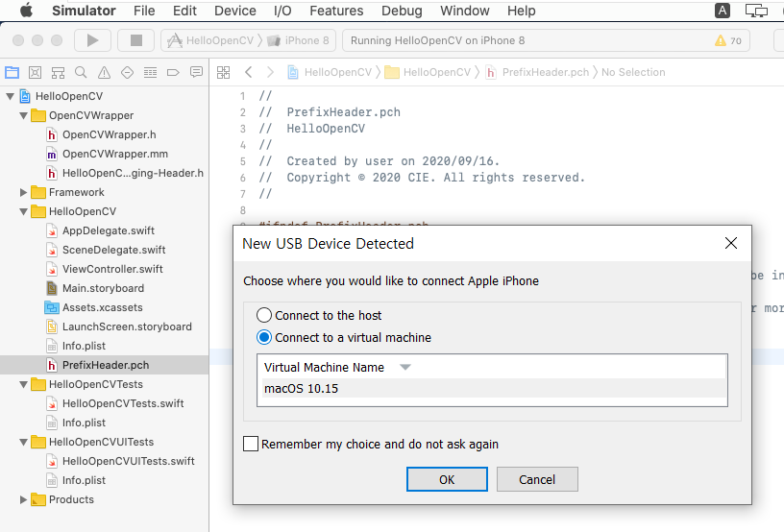Open the Project navigator folder icon
This screenshot has width=784, height=532.
(12, 72)
